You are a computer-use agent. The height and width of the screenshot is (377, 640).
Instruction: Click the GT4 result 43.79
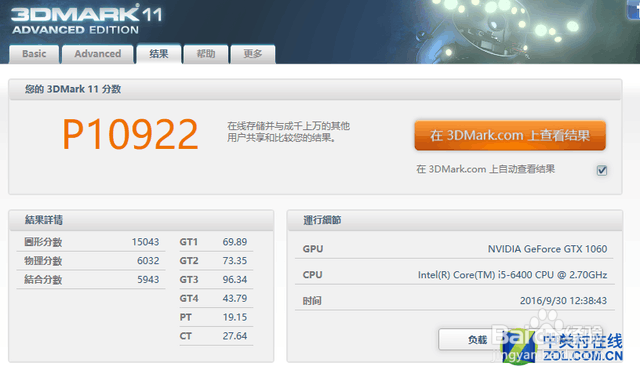(235, 298)
